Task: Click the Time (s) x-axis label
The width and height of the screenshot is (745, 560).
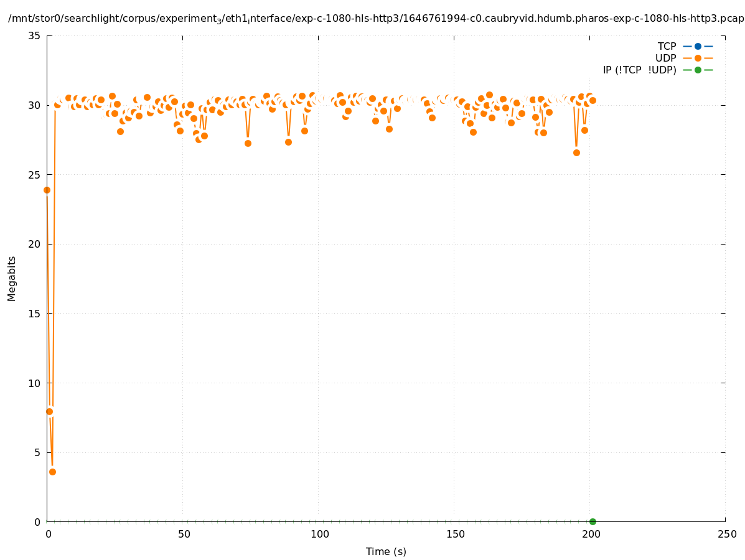Action: [x=386, y=551]
